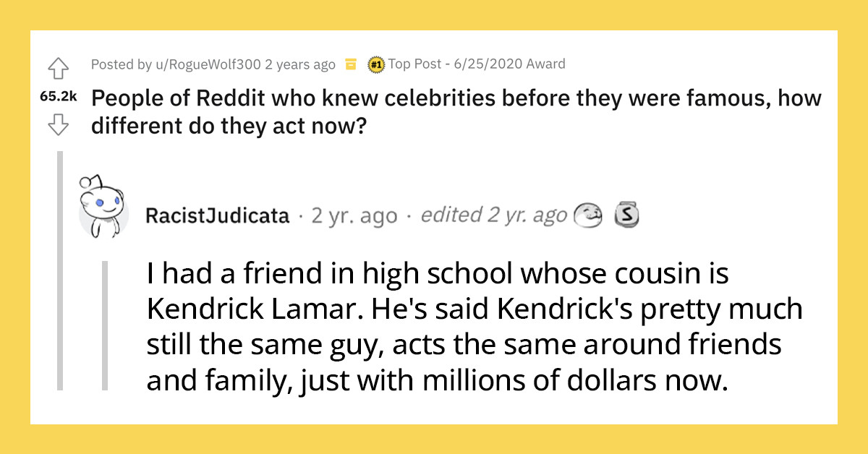The height and width of the screenshot is (454, 868).
Task: Click the 65.2k vote count
Action: coord(59,97)
